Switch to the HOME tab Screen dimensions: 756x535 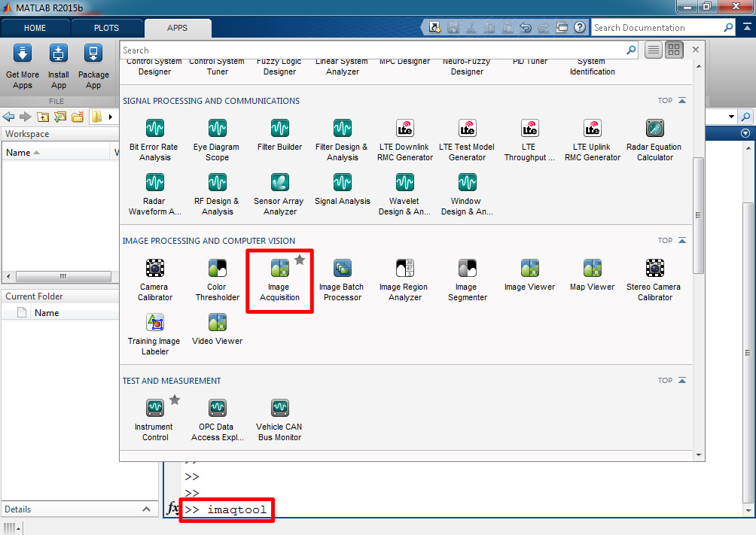tap(35, 28)
